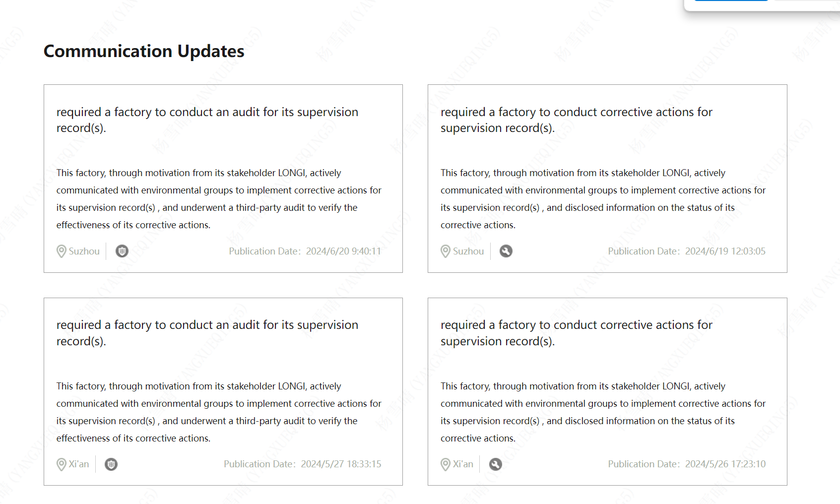
Task: Click the location pin beside Xi'an in the corrective actions card
Action: coord(446,464)
